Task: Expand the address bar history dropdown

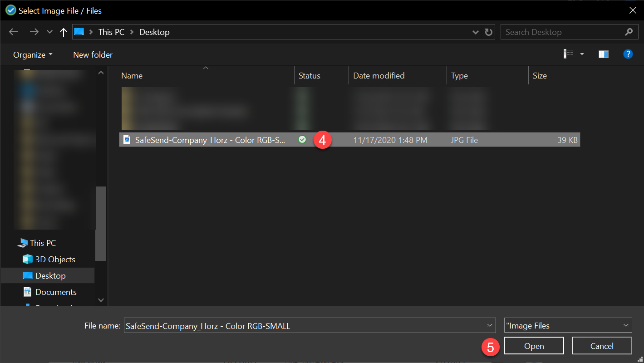Action: (x=475, y=32)
